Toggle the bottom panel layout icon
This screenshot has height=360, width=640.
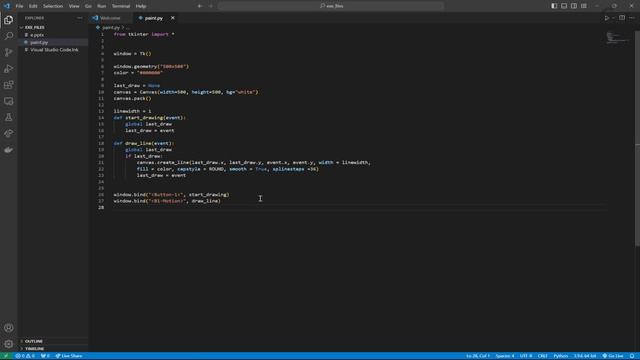pos(564,6)
